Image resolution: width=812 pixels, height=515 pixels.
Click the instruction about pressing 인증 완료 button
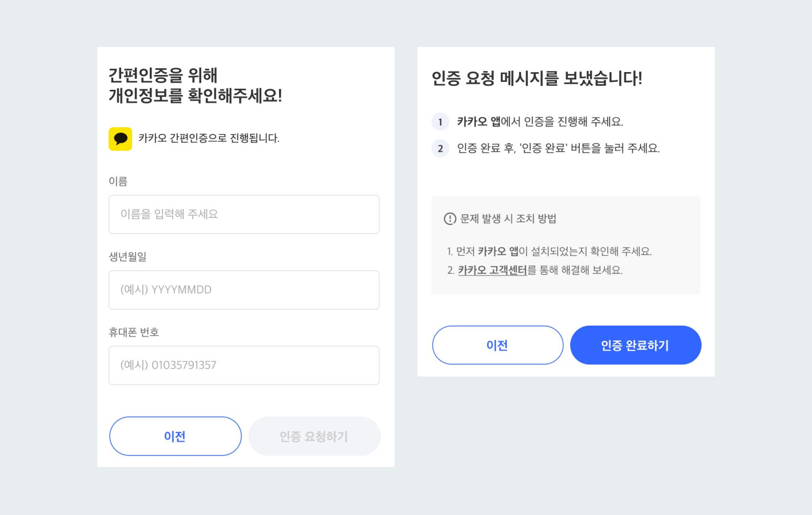[x=558, y=148]
